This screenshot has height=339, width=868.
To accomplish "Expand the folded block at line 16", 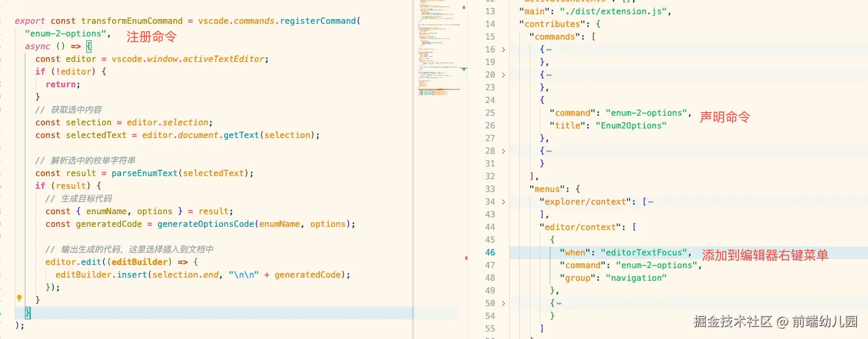I will (503, 50).
